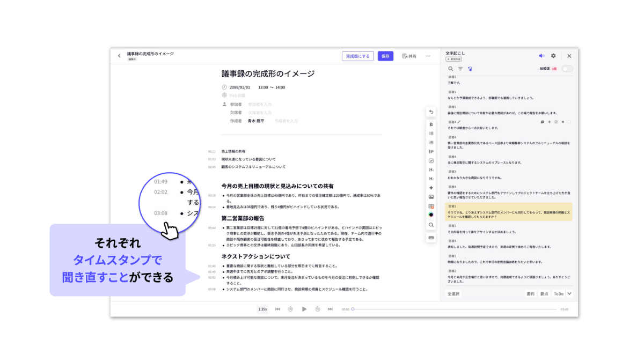
Task: Click the image insert icon in toolbar
Action: 431,197
